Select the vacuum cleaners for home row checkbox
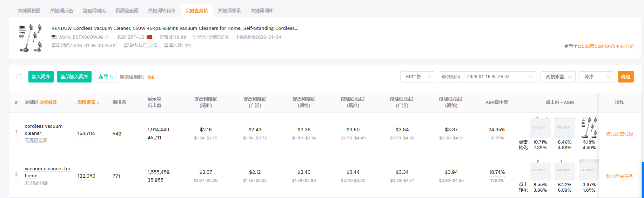 tap(16, 180)
